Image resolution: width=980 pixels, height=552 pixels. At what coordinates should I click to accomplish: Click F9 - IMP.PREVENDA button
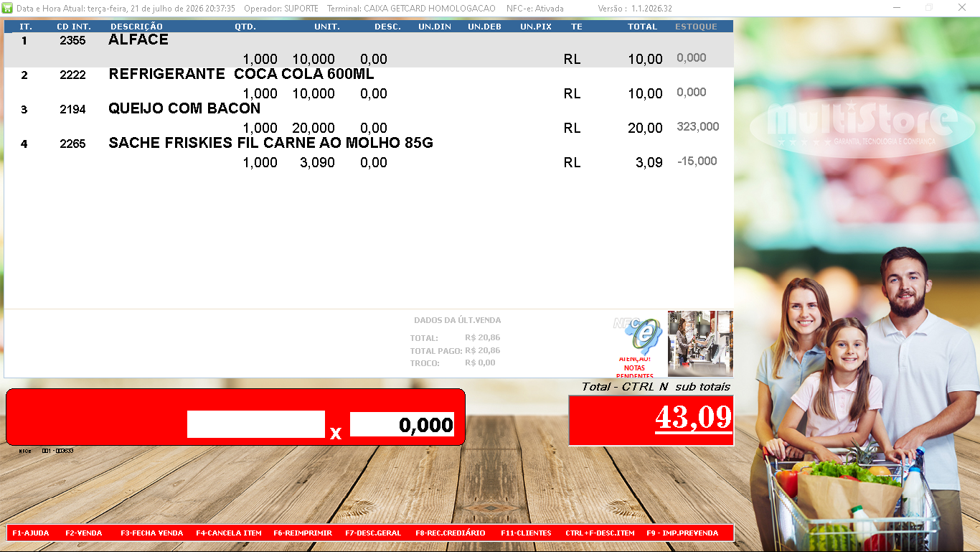[x=682, y=533]
